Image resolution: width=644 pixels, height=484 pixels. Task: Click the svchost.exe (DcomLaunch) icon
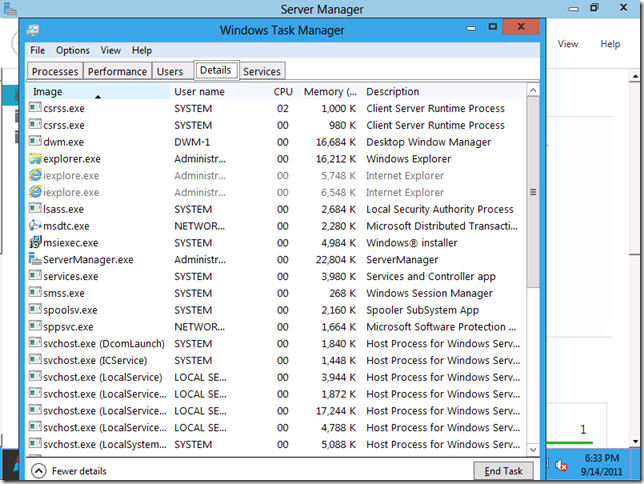point(35,343)
